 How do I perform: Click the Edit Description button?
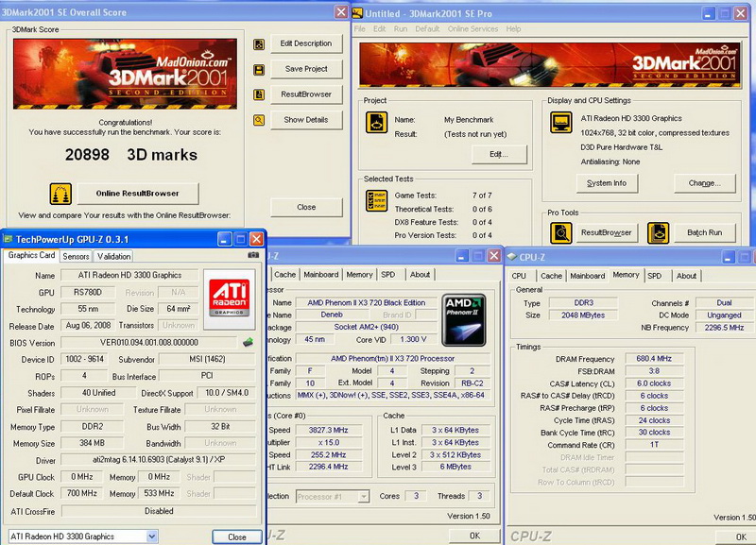pos(306,43)
